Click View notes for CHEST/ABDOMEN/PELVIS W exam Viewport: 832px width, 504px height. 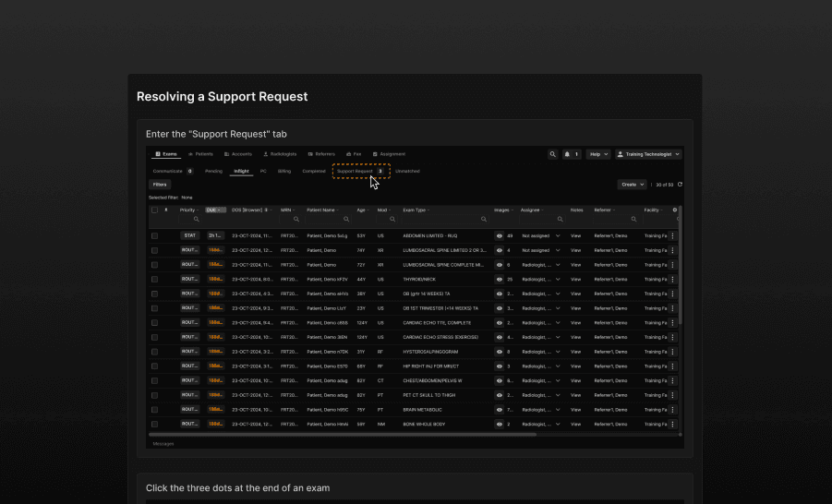point(575,380)
